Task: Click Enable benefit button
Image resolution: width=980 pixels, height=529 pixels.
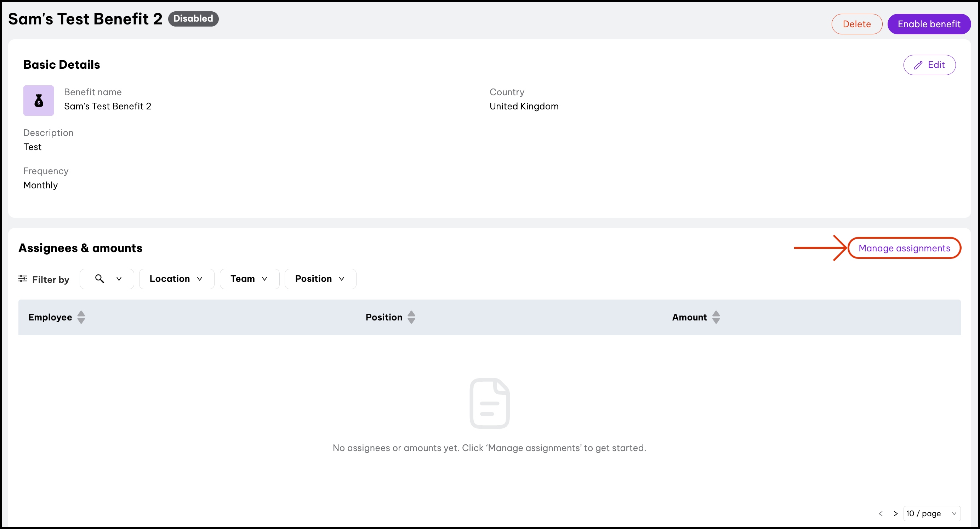Action: pos(929,24)
